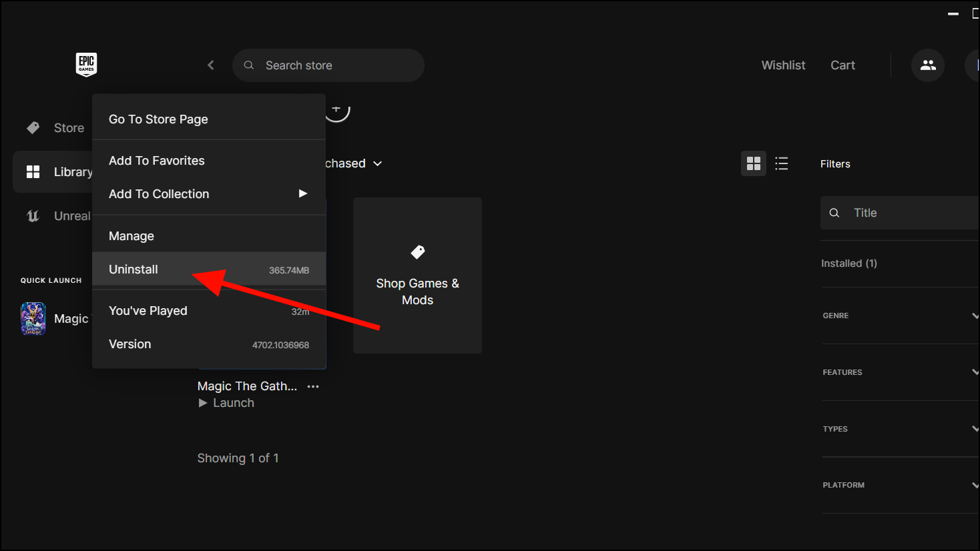Screen dimensions: 980x551
Task: Click the Library grid icon in sidebar
Action: tap(33, 172)
